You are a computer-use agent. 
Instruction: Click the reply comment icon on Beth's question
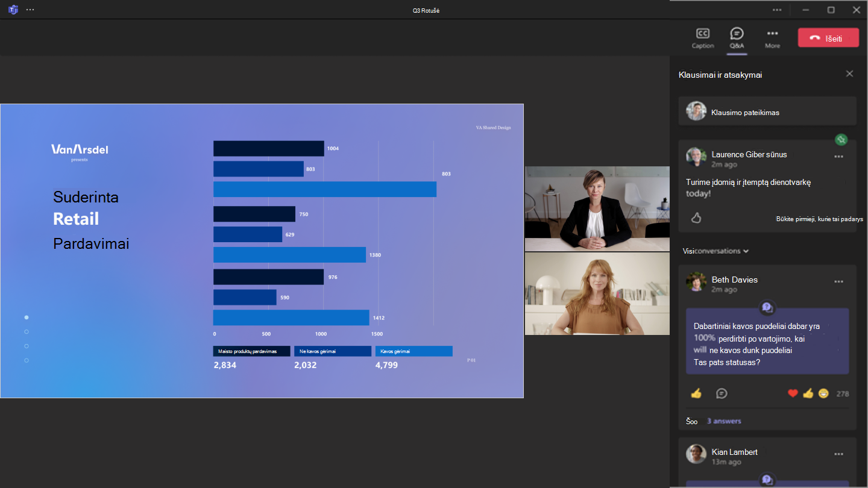click(x=722, y=393)
